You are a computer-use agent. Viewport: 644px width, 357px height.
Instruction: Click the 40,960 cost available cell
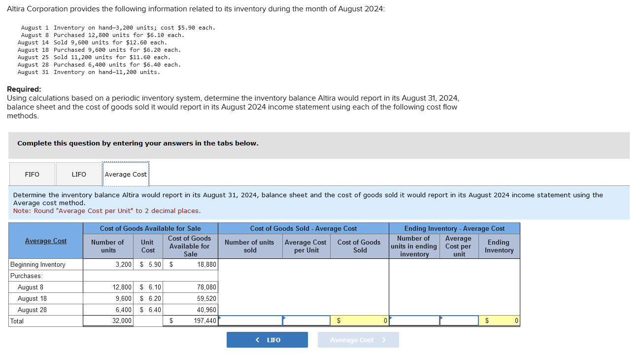(190, 310)
